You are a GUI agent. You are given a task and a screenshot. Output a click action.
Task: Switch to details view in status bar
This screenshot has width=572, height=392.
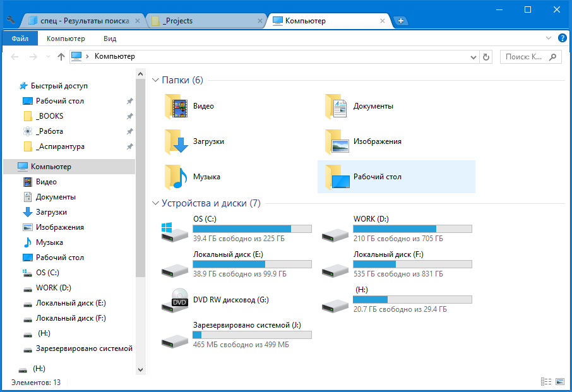pyautogui.click(x=546, y=382)
